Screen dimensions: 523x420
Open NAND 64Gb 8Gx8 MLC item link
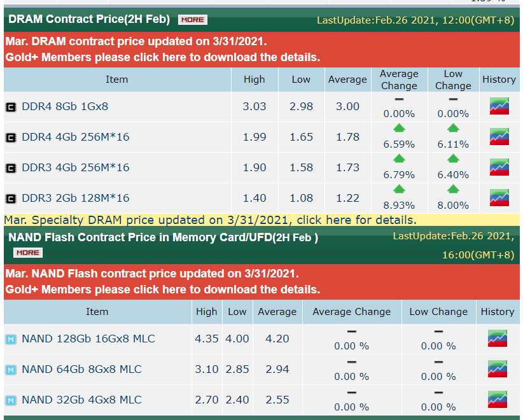pyautogui.click(x=81, y=369)
